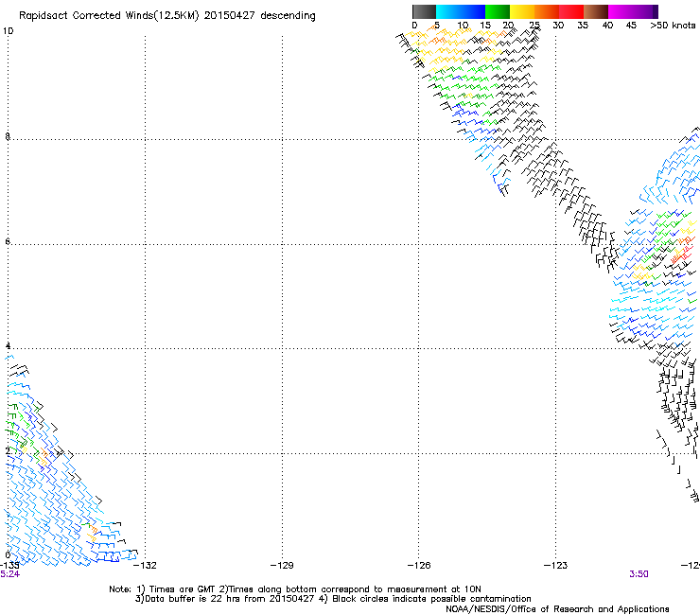Click the 'Data buffer is 22 hrs' note
700x615 pixels.
[333, 599]
